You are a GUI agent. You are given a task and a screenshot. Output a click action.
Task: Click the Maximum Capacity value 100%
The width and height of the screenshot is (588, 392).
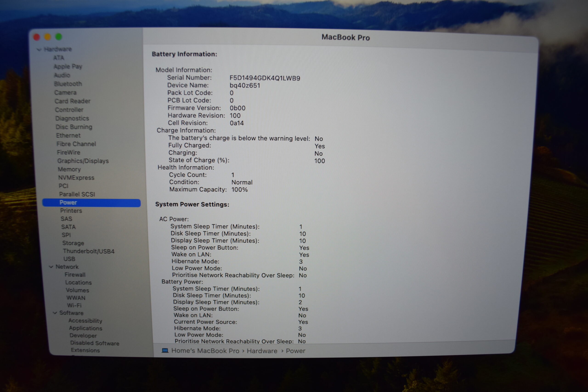(x=240, y=189)
